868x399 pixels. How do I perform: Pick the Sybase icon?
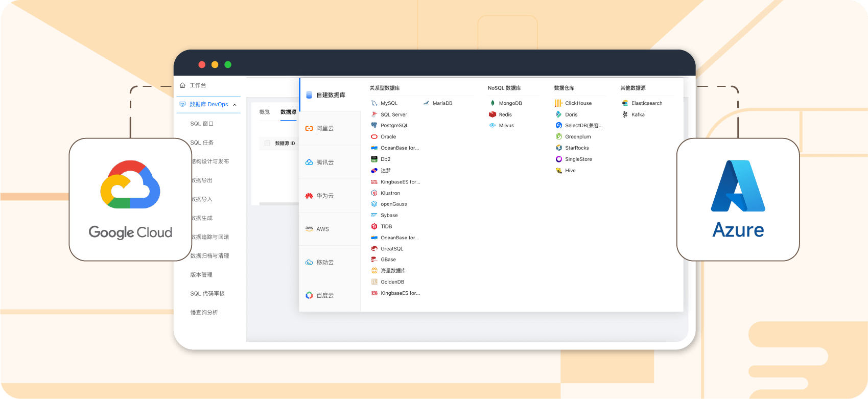point(374,215)
